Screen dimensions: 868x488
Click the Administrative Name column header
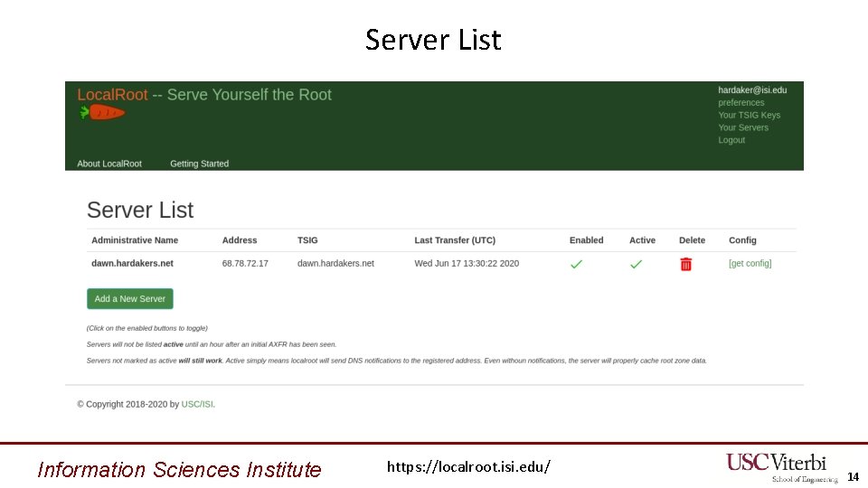click(x=135, y=240)
